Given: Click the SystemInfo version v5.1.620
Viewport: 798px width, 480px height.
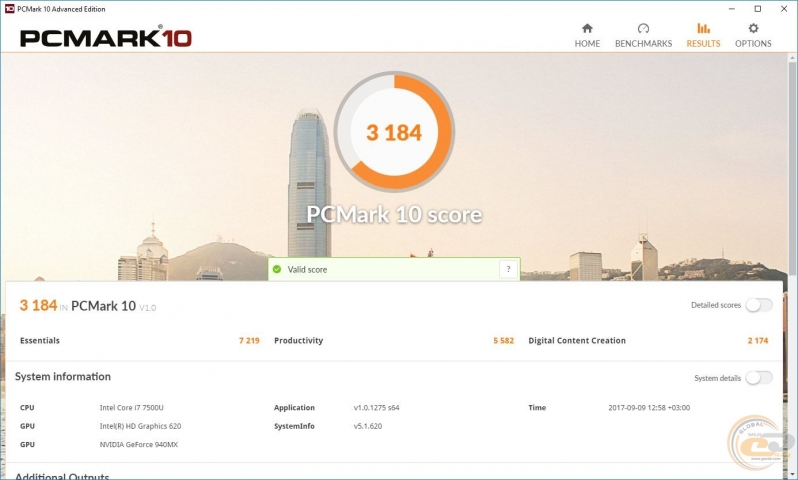Looking at the screenshot, I should click(x=367, y=426).
